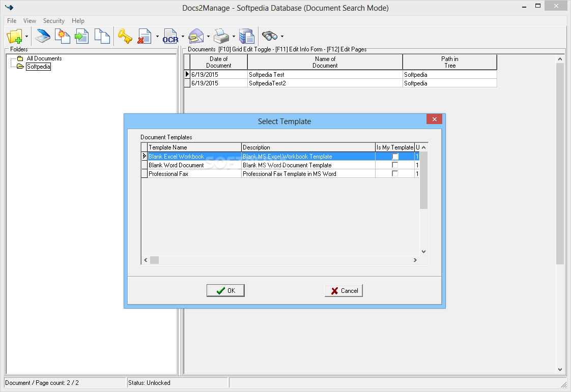Viewport: 571px width, 392px height.
Task: Click the import document green arrow icon
Action: (82, 36)
